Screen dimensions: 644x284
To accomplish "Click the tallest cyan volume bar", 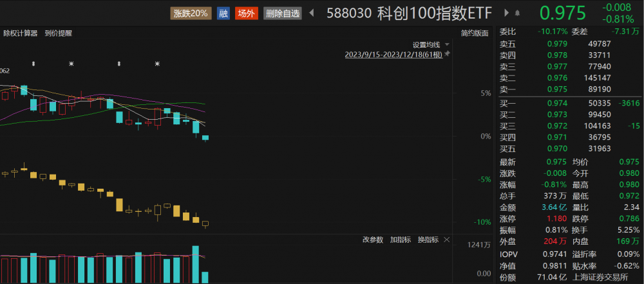I will (195, 264).
